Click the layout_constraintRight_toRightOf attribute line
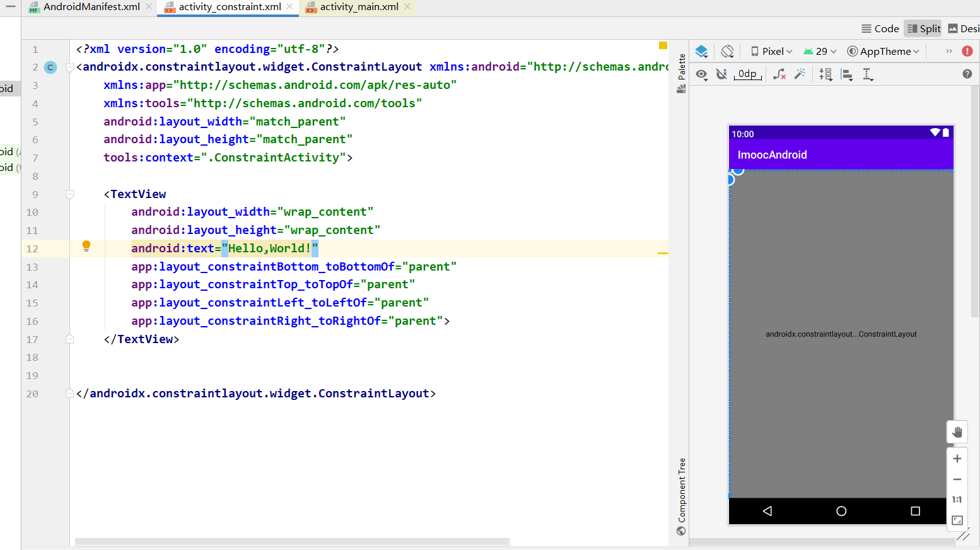 coord(291,321)
